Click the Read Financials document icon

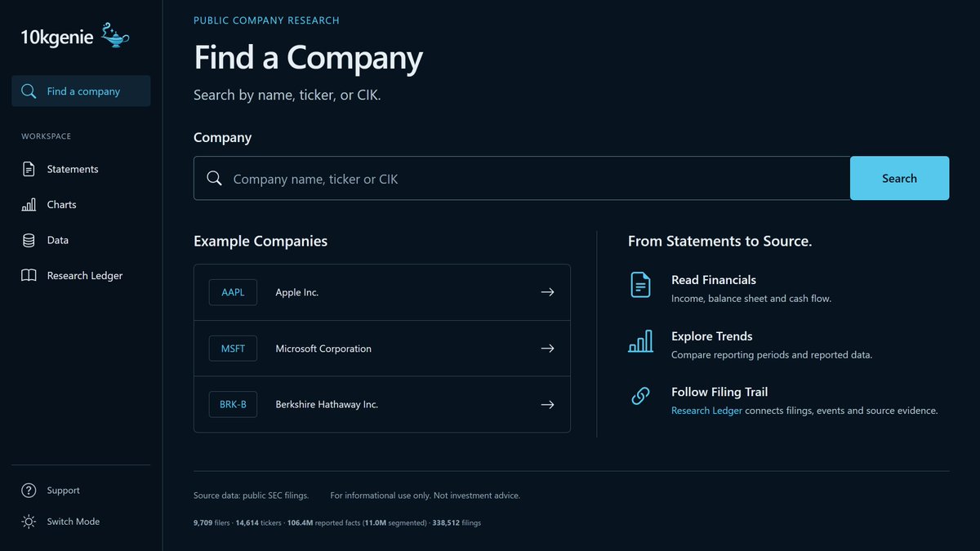(640, 285)
